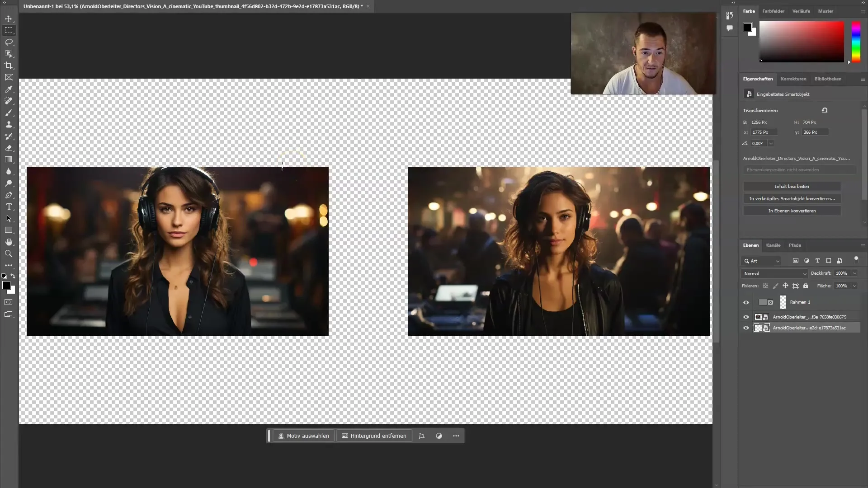Open the layer filter type Art dropdown
This screenshot has height=488, width=868.
(761, 261)
